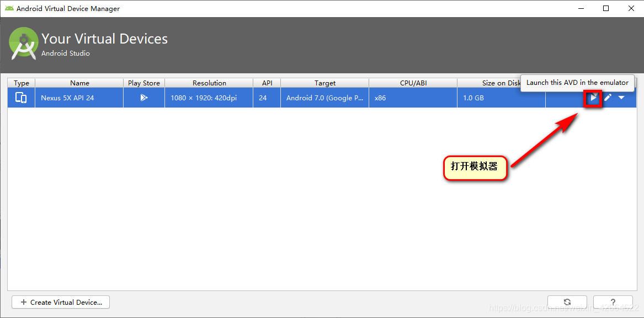Refresh the virtual device list
Image resolution: width=644 pixels, height=318 pixels.
[x=567, y=302]
